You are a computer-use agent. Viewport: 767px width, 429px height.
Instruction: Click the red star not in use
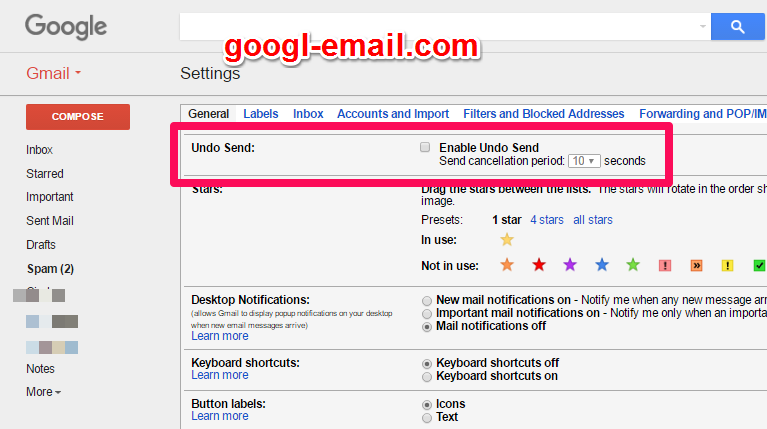click(x=539, y=265)
